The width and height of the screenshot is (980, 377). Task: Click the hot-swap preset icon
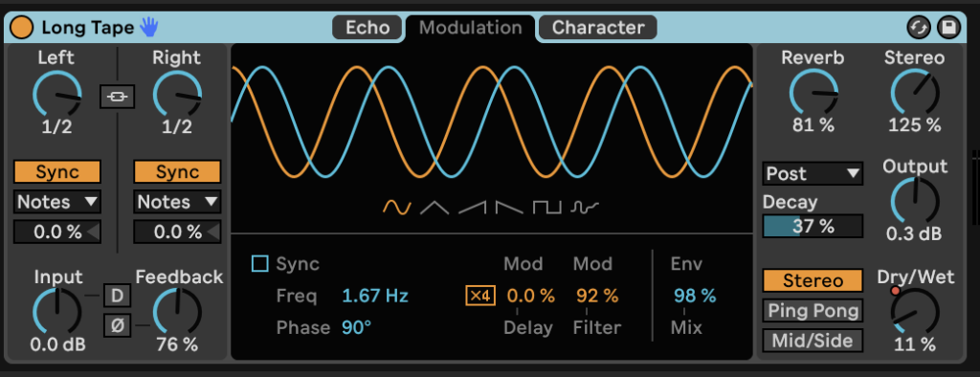[x=920, y=28]
